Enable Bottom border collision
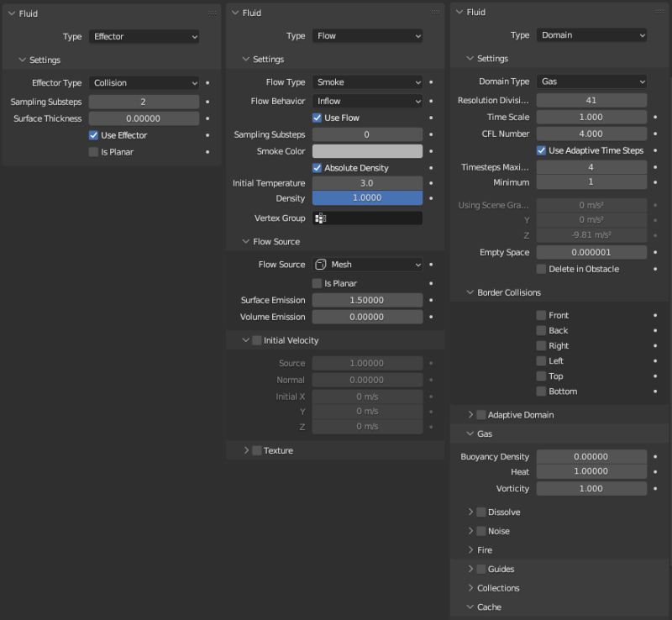The image size is (672, 620). coord(541,391)
